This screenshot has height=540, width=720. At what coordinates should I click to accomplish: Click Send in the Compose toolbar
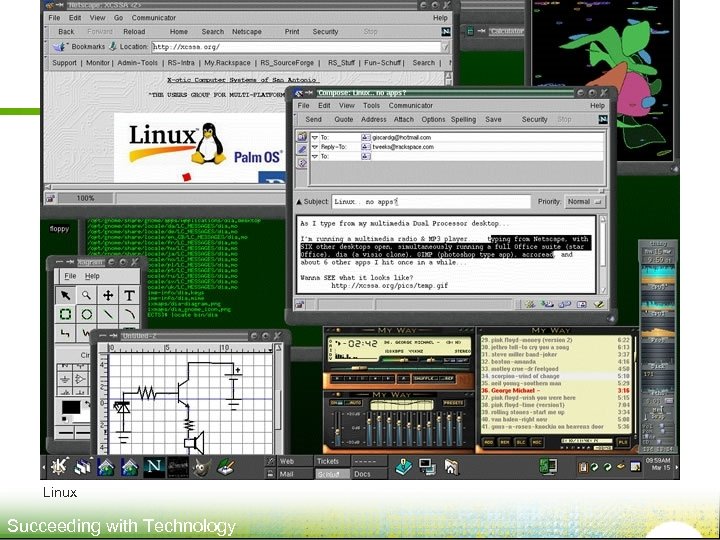point(313,119)
